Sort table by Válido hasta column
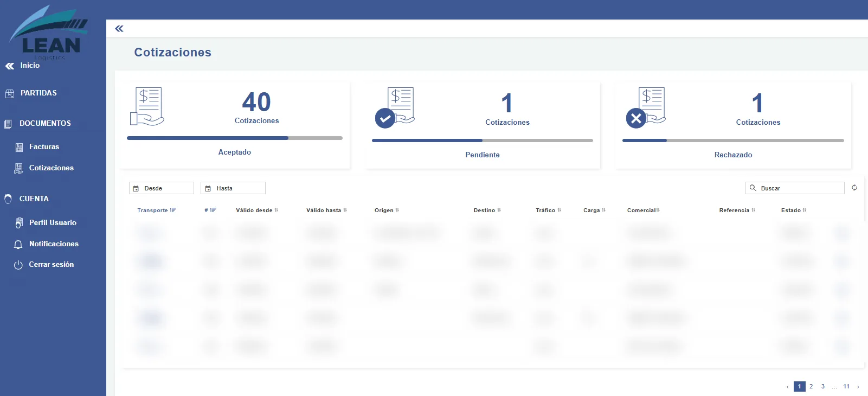This screenshot has width=868, height=396. pyautogui.click(x=327, y=210)
